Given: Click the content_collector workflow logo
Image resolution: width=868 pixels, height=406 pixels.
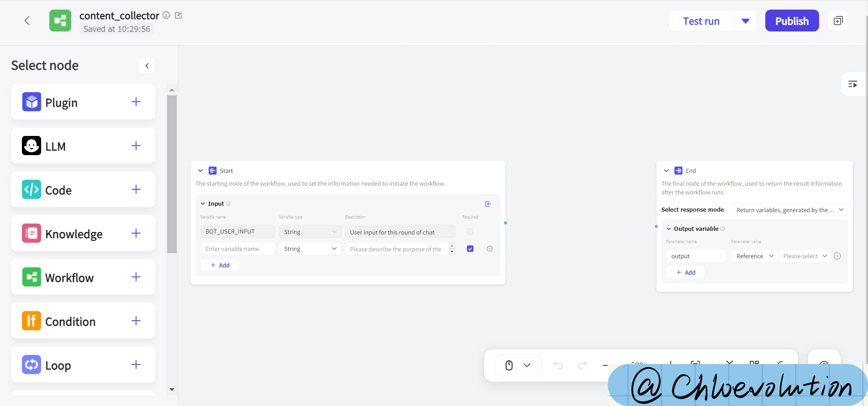Looking at the screenshot, I should coord(60,21).
